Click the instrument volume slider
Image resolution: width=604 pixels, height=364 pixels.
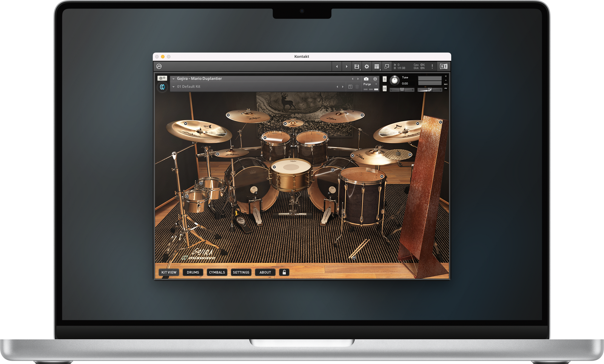click(x=430, y=90)
